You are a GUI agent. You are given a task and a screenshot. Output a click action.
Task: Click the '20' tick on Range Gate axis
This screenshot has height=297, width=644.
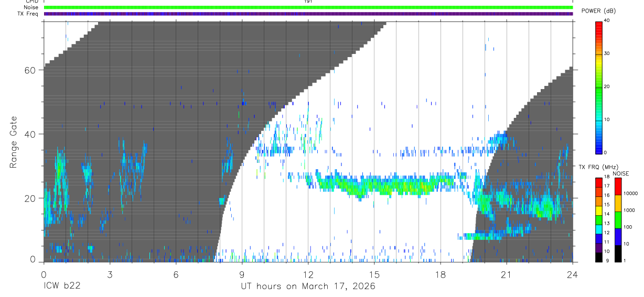[x=30, y=199]
